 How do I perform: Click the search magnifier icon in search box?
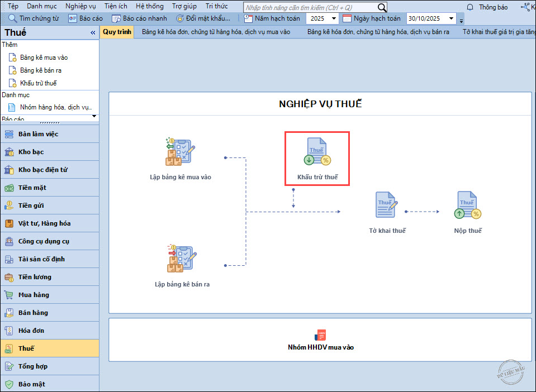pos(382,7)
